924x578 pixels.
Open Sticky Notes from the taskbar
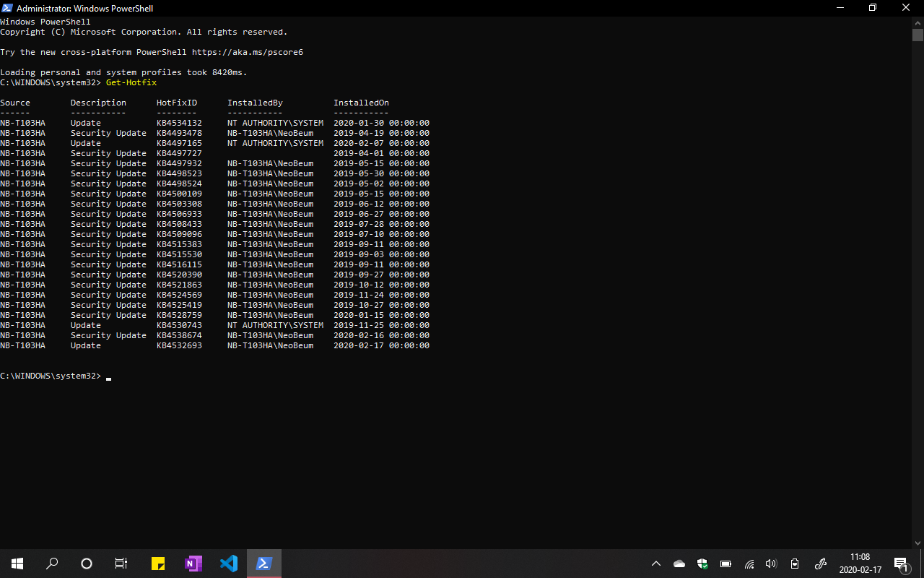click(x=157, y=564)
